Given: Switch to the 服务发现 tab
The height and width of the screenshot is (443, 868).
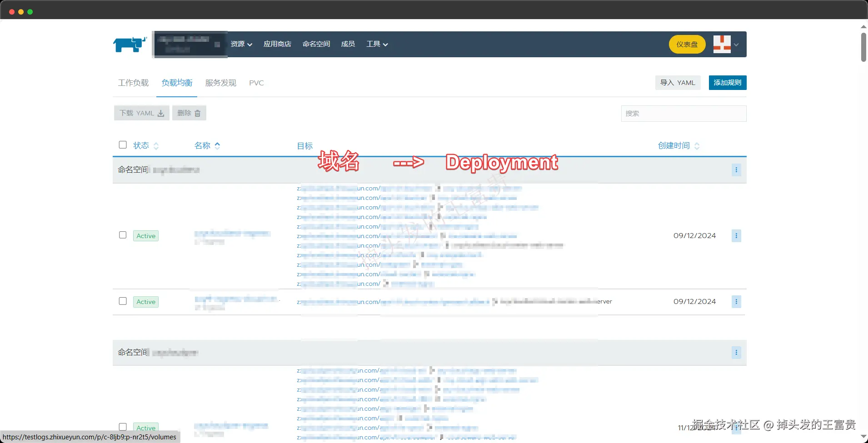Looking at the screenshot, I should (x=221, y=83).
